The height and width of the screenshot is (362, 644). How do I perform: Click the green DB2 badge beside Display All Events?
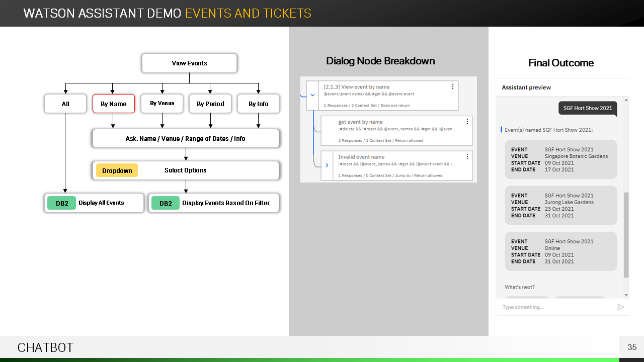click(62, 203)
